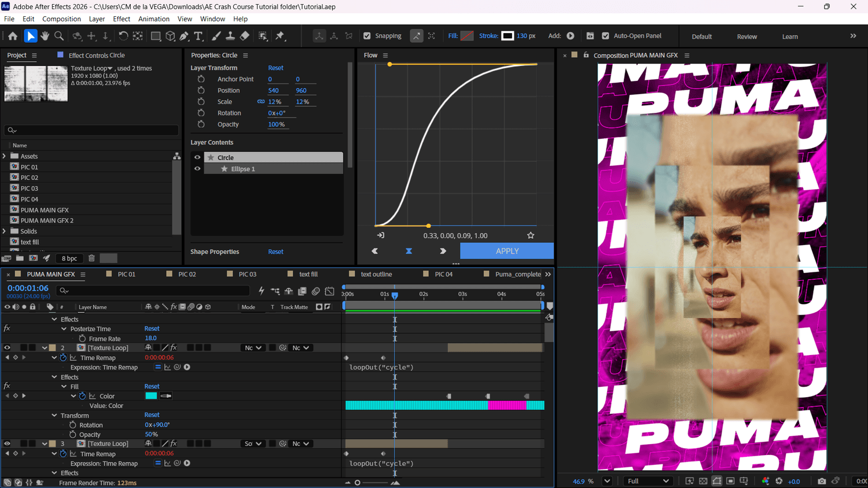Switch to the Review workspace
This screenshot has height=488, width=868.
(746, 36)
